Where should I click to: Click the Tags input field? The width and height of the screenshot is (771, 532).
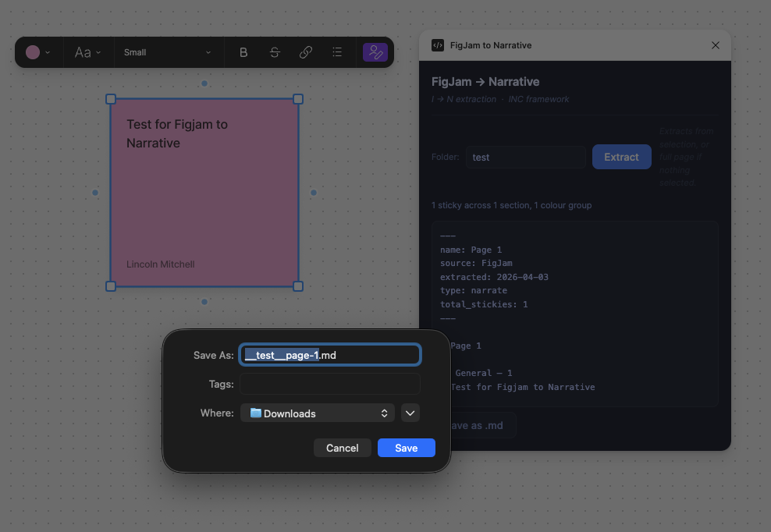330,384
